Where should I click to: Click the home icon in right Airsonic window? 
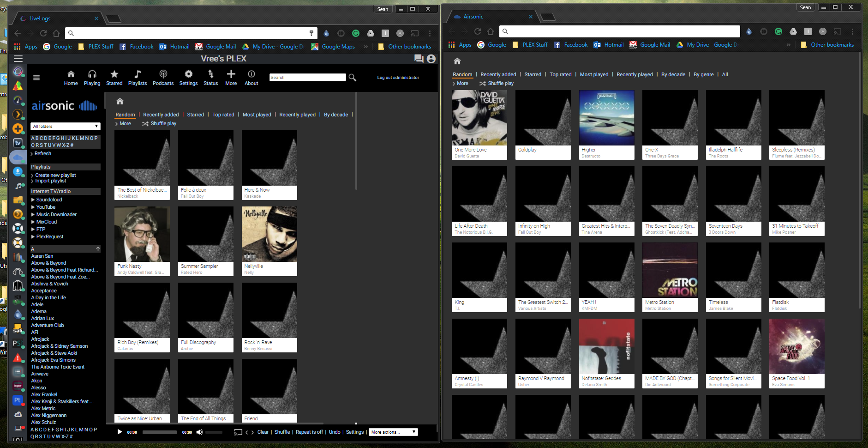click(457, 61)
